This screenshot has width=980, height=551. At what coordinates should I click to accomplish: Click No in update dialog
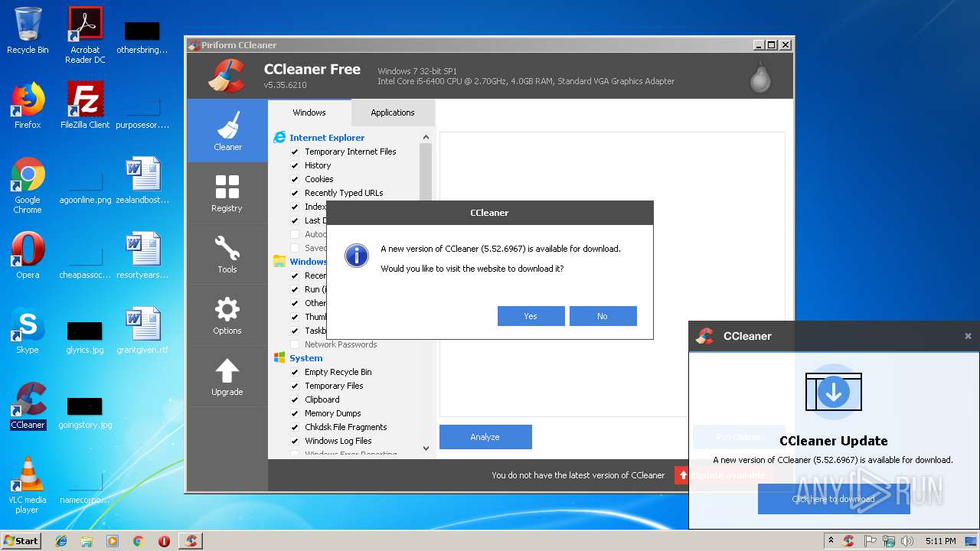tap(603, 316)
